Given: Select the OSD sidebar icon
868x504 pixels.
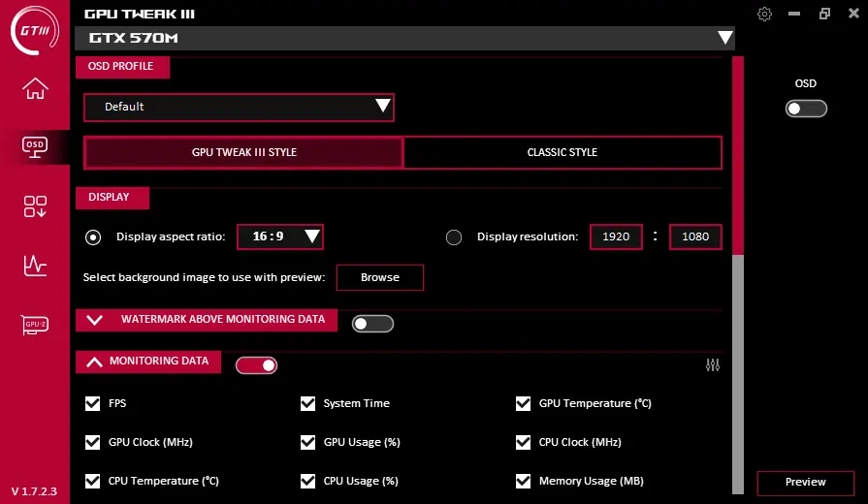Looking at the screenshot, I should click(x=35, y=147).
